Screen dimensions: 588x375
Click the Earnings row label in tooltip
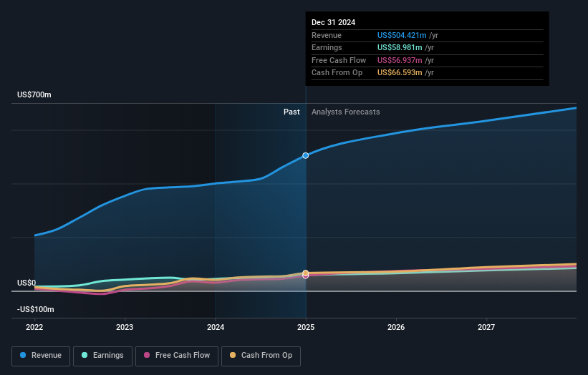pyautogui.click(x=327, y=47)
